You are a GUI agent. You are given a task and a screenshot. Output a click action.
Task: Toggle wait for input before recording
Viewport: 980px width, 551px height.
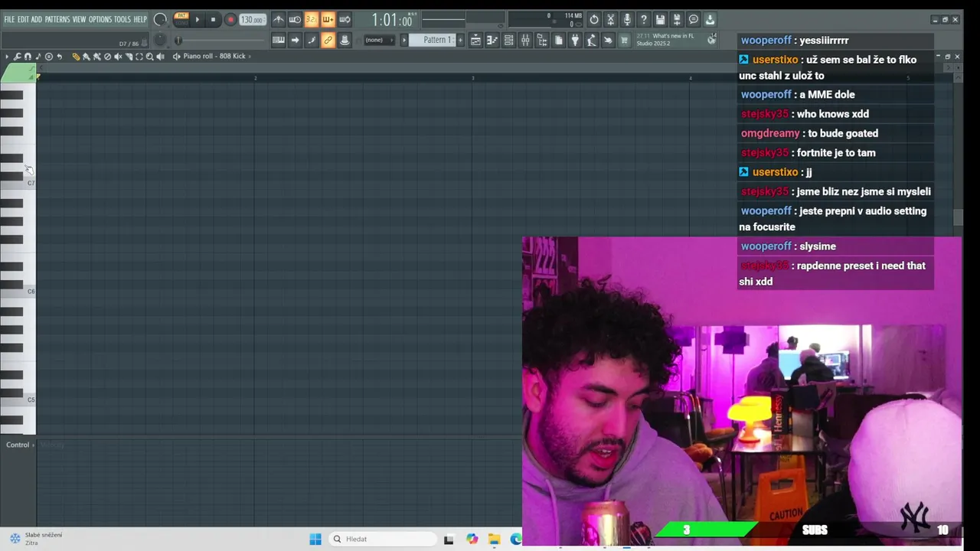coord(295,20)
